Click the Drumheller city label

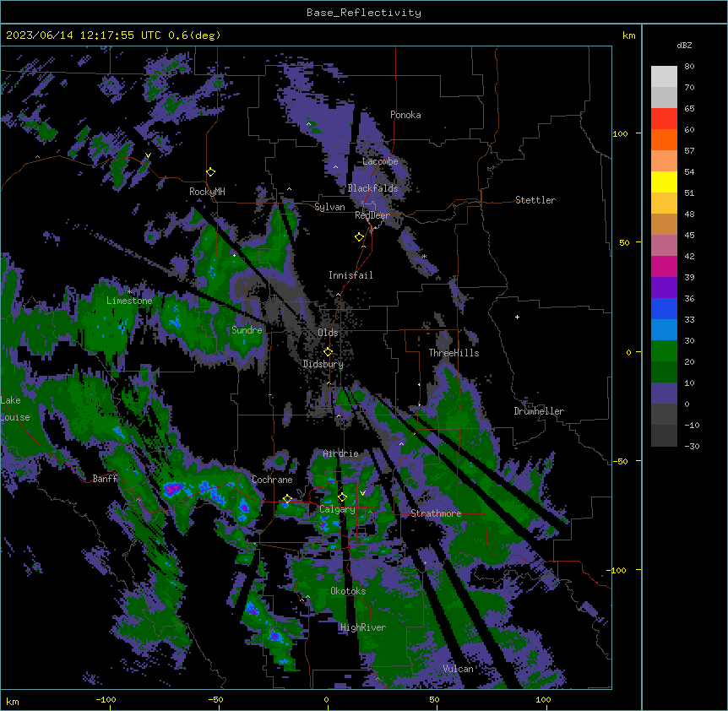(539, 411)
